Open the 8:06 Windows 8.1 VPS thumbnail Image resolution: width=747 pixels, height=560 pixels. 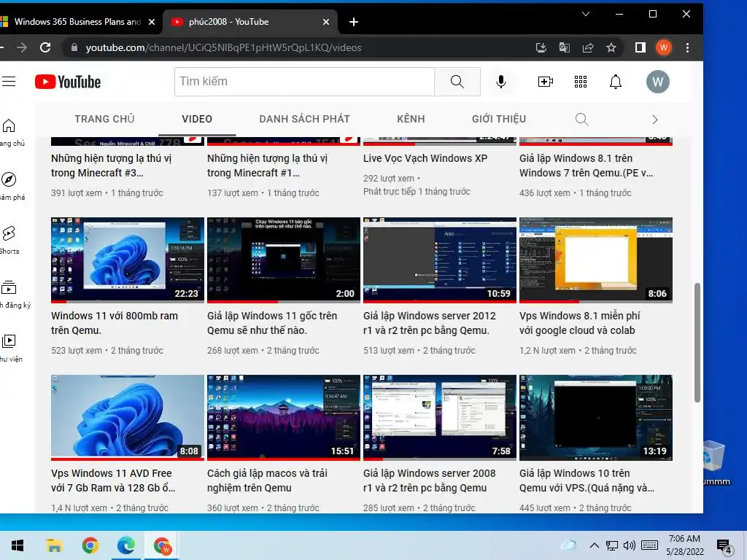click(x=595, y=260)
